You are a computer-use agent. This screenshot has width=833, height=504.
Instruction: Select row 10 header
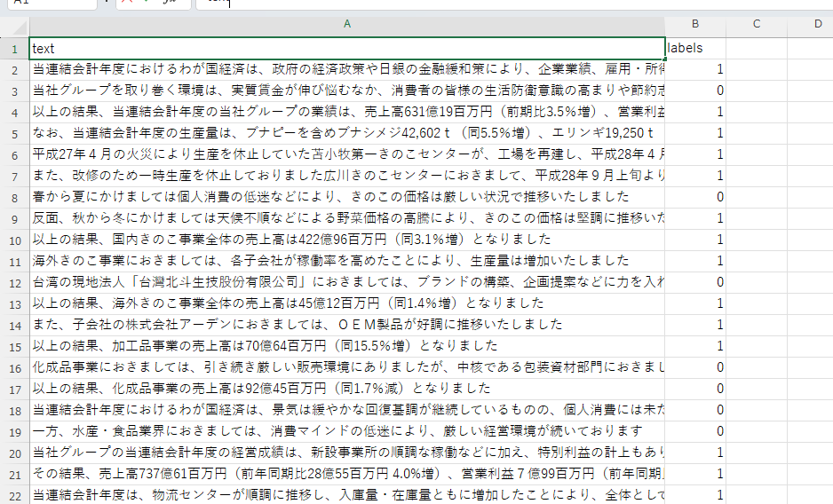pyautogui.click(x=14, y=240)
